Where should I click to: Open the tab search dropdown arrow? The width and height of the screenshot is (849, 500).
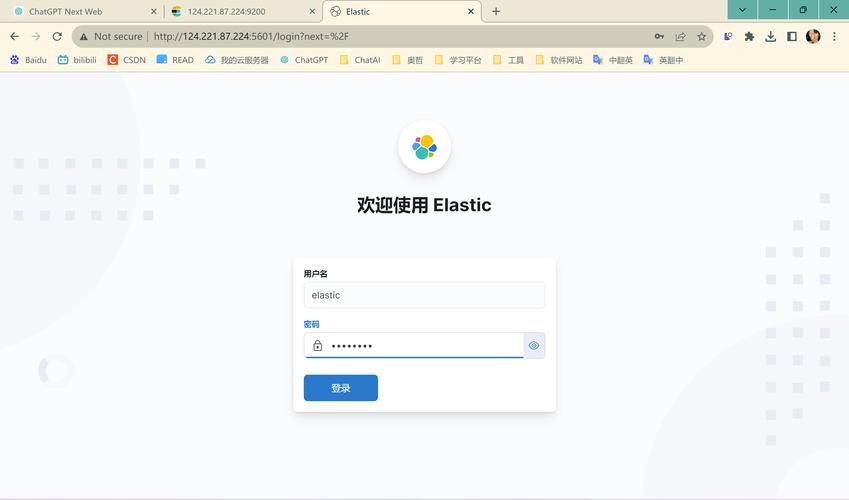742,9
